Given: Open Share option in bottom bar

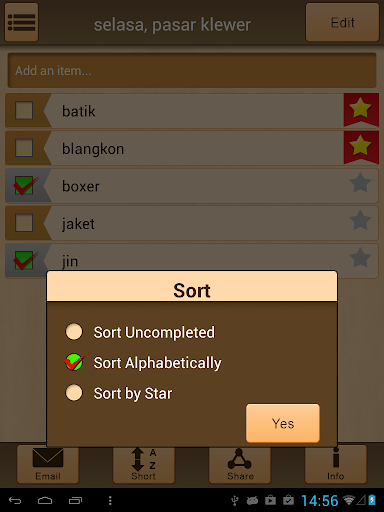Looking at the screenshot, I should 240,464.
